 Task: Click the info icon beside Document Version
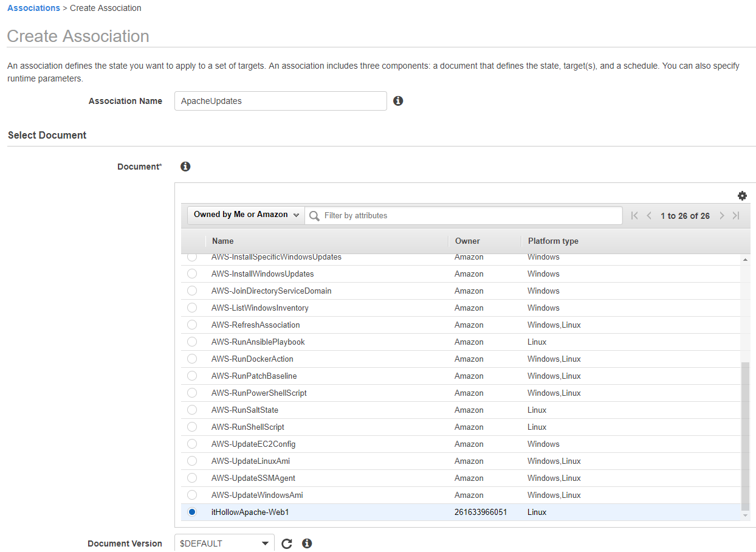tap(307, 543)
